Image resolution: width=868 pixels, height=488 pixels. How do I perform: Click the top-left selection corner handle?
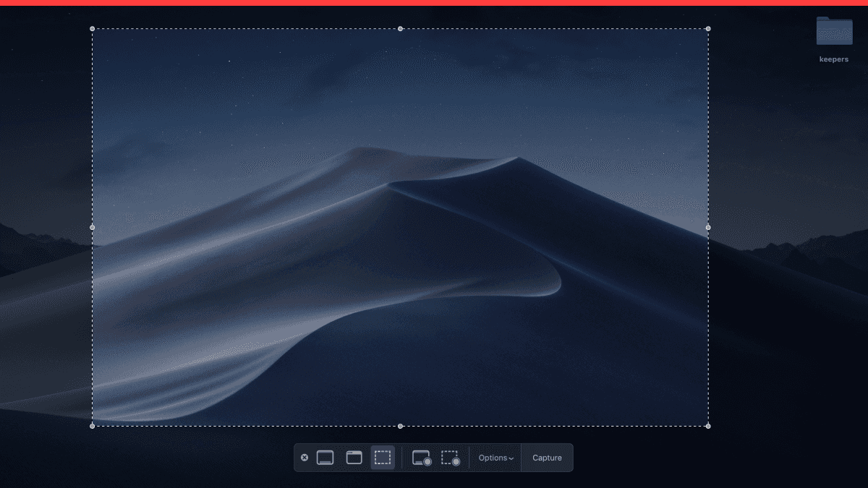[92, 29]
